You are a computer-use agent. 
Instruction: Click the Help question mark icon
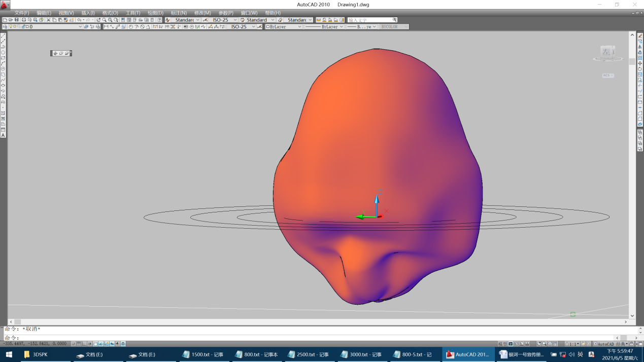pos(159,20)
